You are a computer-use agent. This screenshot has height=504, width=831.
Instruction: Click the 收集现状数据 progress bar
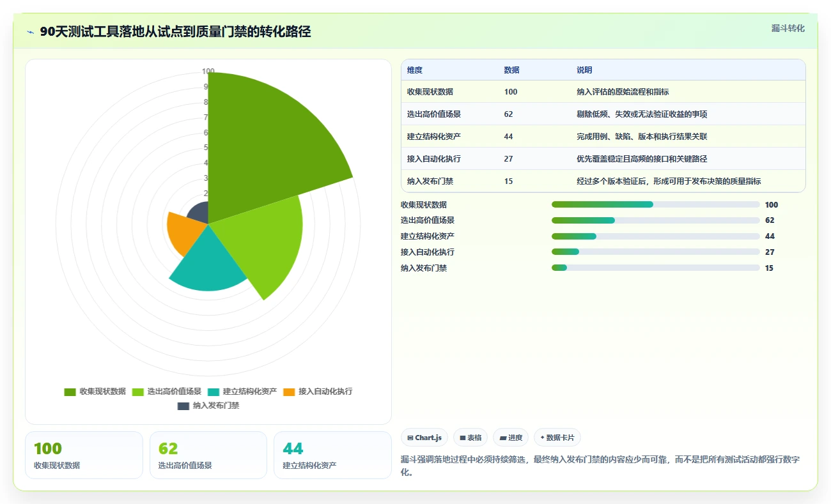pos(655,204)
